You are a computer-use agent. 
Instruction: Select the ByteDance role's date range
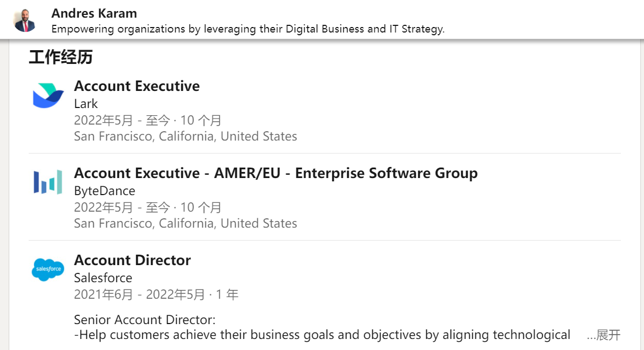click(148, 207)
